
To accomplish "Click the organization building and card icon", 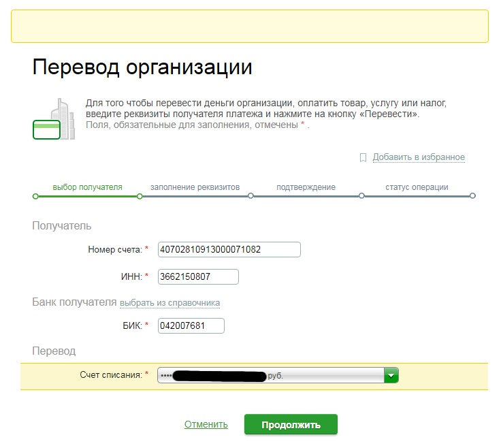I will [x=54, y=119].
